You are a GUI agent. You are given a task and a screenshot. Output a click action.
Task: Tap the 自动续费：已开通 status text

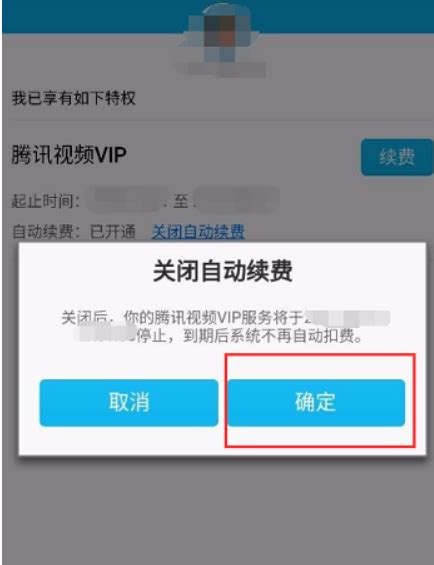74,232
